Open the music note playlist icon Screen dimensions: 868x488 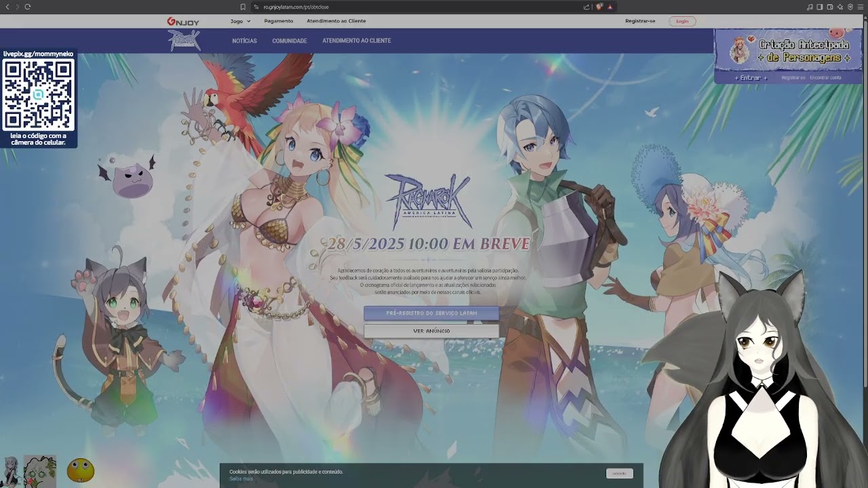point(810,7)
